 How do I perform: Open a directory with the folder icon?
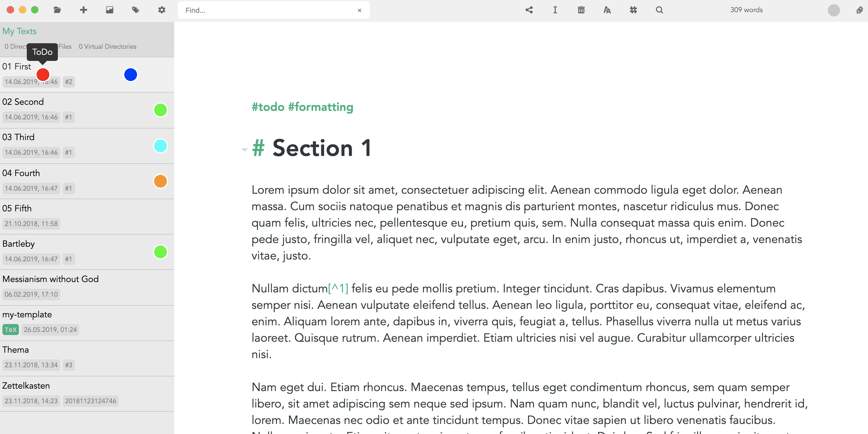tap(57, 10)
